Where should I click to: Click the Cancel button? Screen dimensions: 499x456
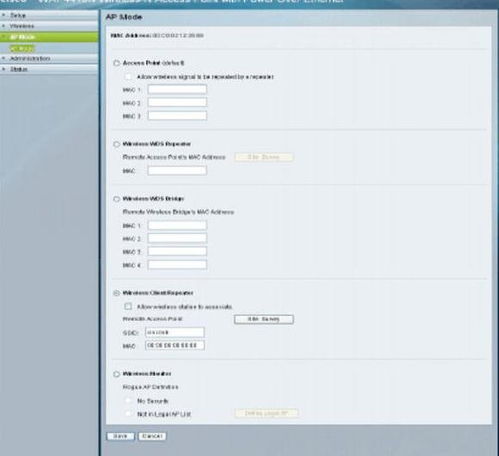(152, 436)
